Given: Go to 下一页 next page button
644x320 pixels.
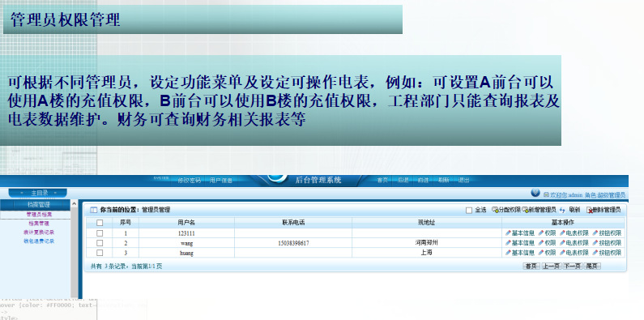Looking at the screenshot, I should (x=573, y=267).
